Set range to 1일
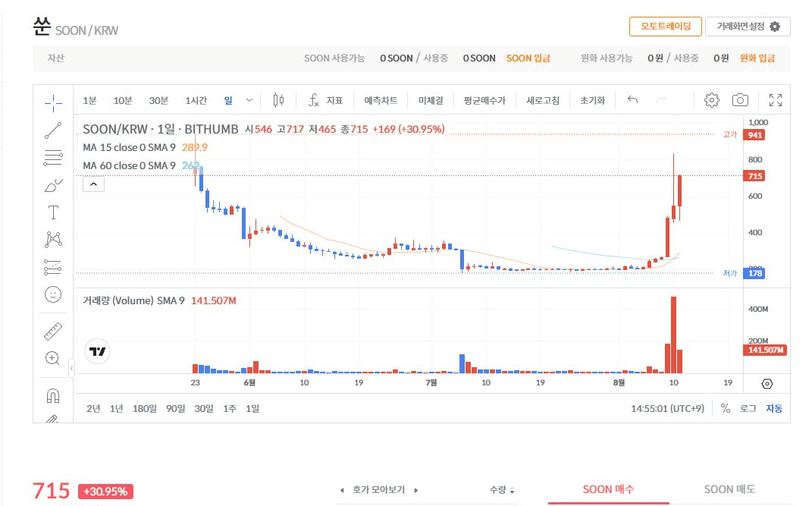 pyautogui.click(x=252, y=409)
